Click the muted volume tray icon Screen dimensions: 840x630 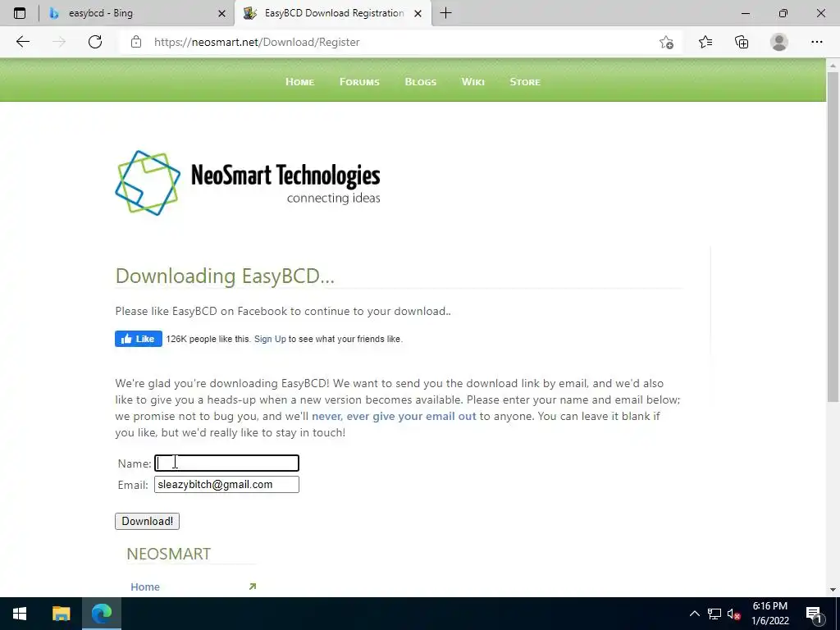coord(734,614)
